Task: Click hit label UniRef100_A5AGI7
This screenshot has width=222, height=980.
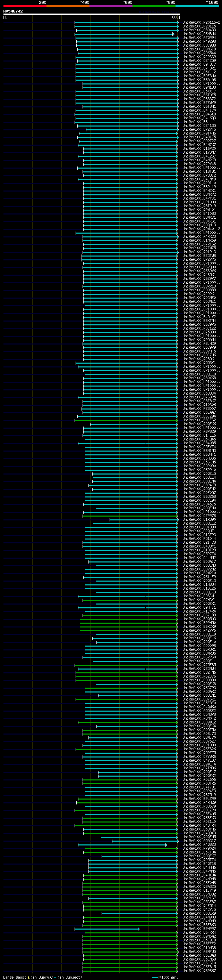Action: [199, 841]
